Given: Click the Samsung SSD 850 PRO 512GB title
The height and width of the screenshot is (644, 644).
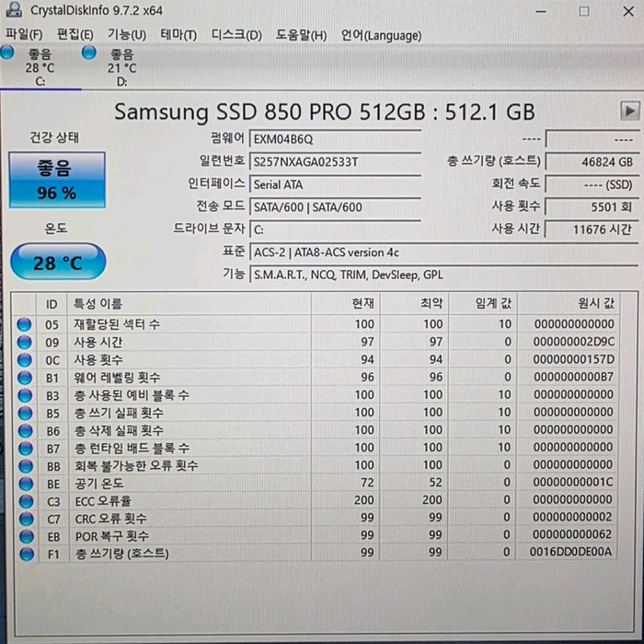Looking at the screenshot, I should 325,112.
